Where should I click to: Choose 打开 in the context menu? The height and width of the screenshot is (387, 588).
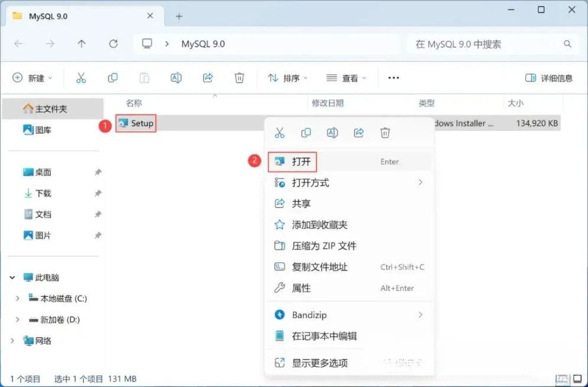click(x=349, y=162)
